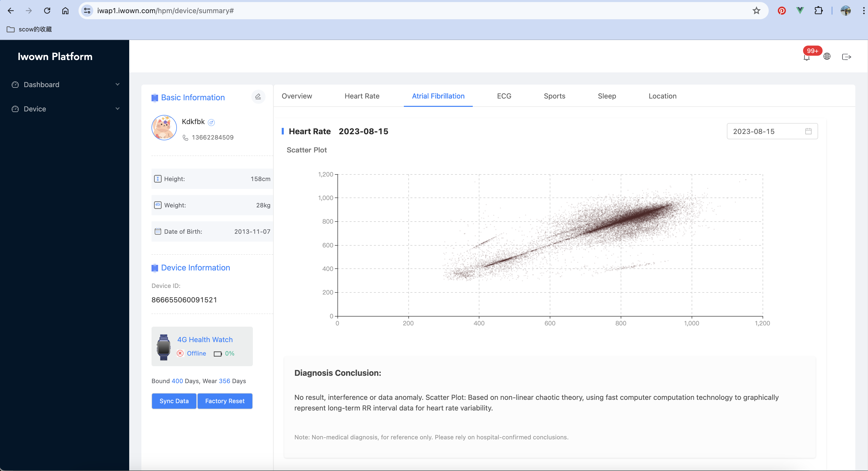
Task: Click the edit pencil icon in Basic Information
Action: pyautogui.click(x=258, y=97)
